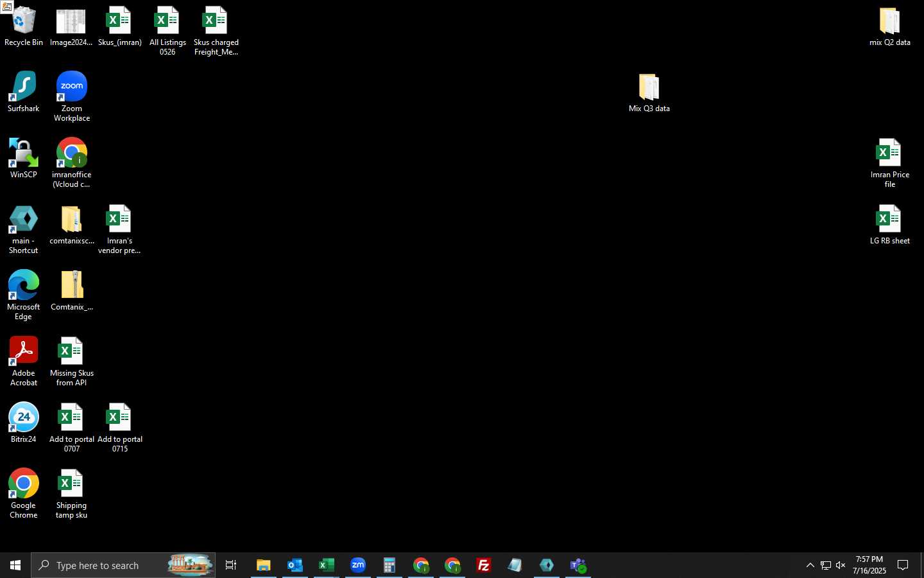Select the Bitrix24 desktop shortcut

(x=24, y=423)
